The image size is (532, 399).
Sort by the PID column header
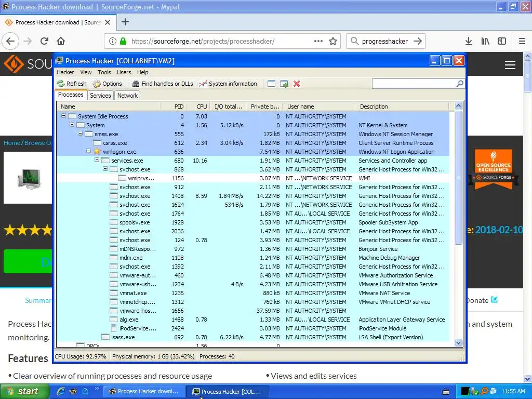pyautogui.click(x=174, y=107)
